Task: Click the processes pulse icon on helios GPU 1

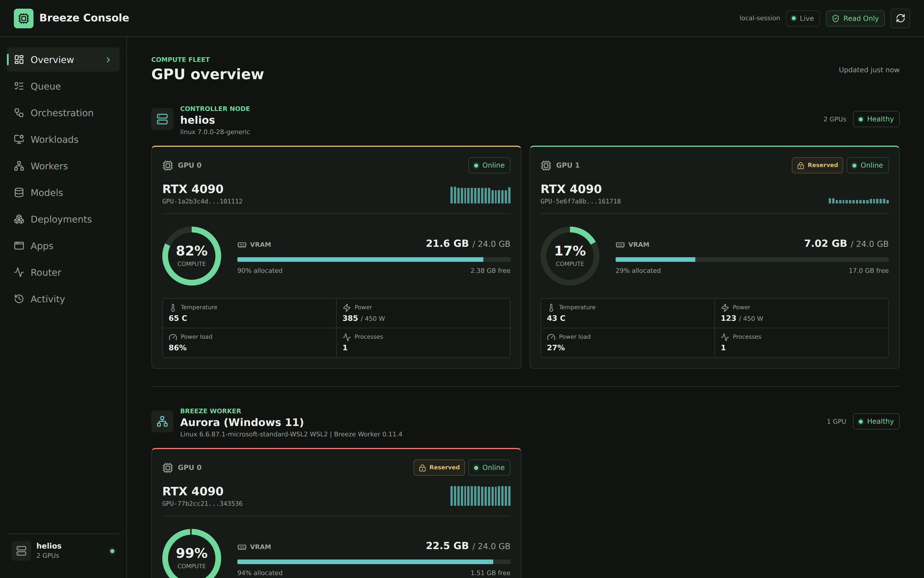Action: 725,337
